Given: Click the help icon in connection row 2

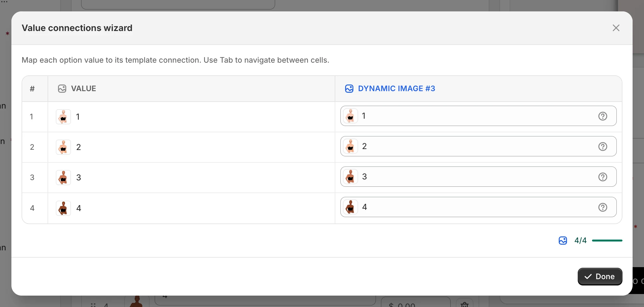Looking at the screenshot, I should click(602, 147).
